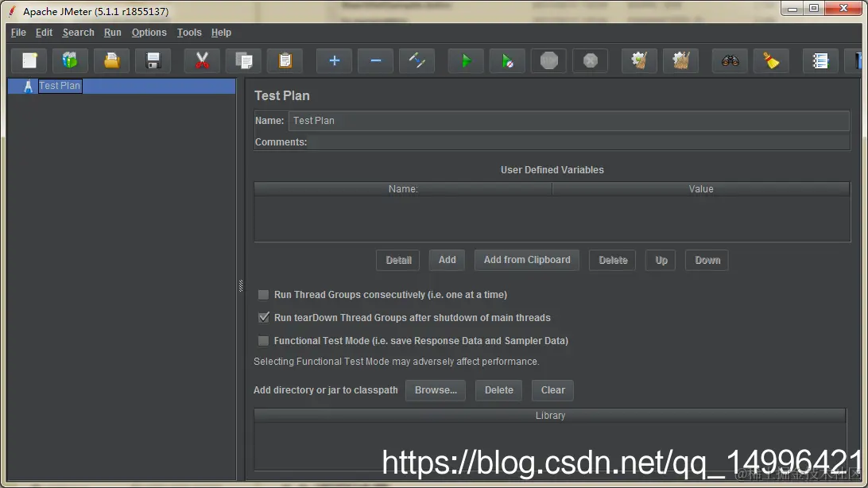Click Browse... for classpath
This screenshot has width=868, height=488.
pos(436,390)
